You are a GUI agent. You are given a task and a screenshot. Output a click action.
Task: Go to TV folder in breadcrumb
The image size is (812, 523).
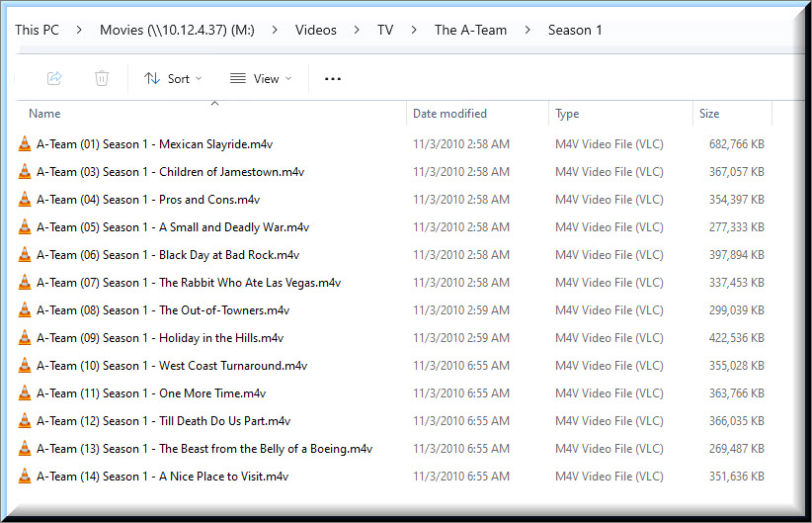coord(385,30)
